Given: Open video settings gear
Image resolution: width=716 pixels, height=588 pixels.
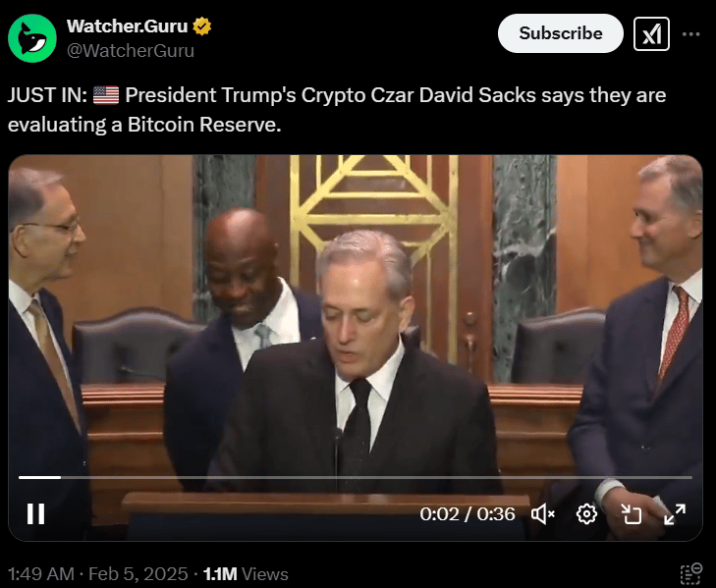Looking at the screenshot, I should [586, 514].
